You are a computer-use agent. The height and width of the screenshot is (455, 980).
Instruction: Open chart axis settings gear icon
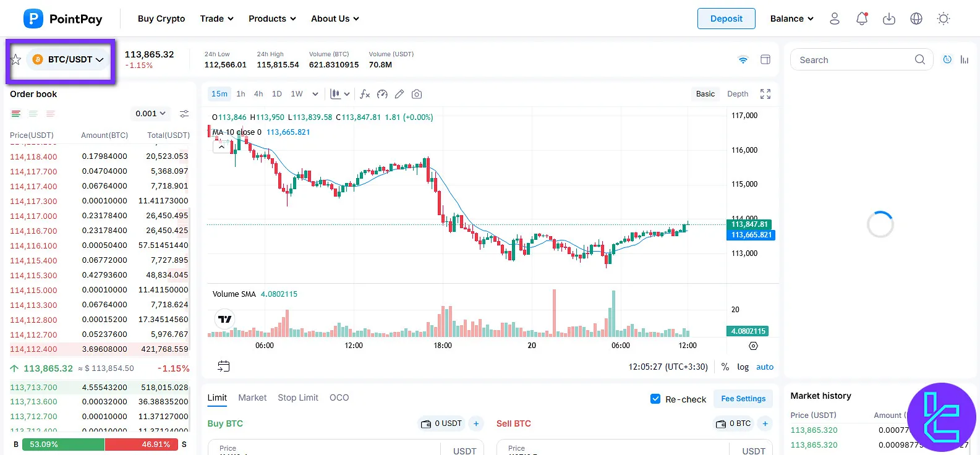tap(753, 346)
